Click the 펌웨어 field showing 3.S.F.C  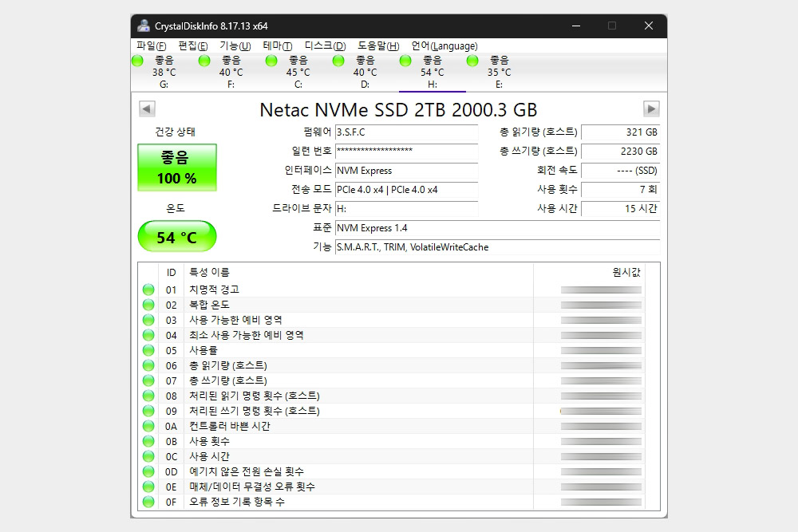point(406,132)
